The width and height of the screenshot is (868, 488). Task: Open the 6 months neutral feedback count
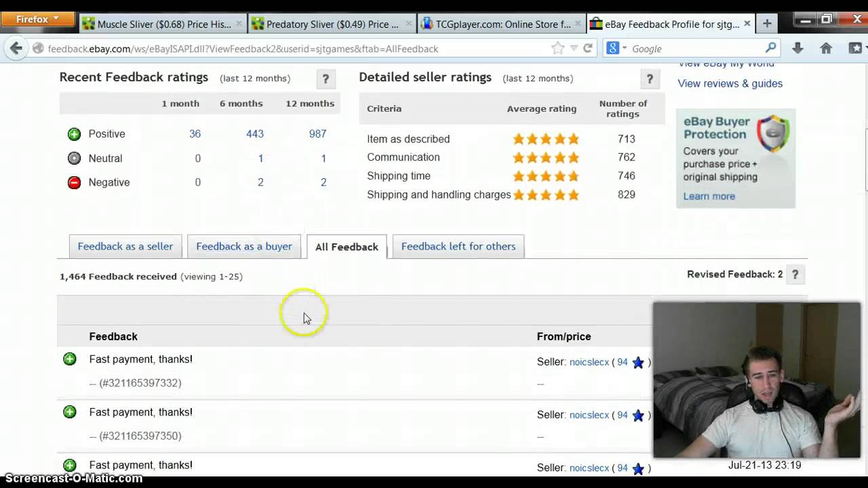tap(260, 159)
